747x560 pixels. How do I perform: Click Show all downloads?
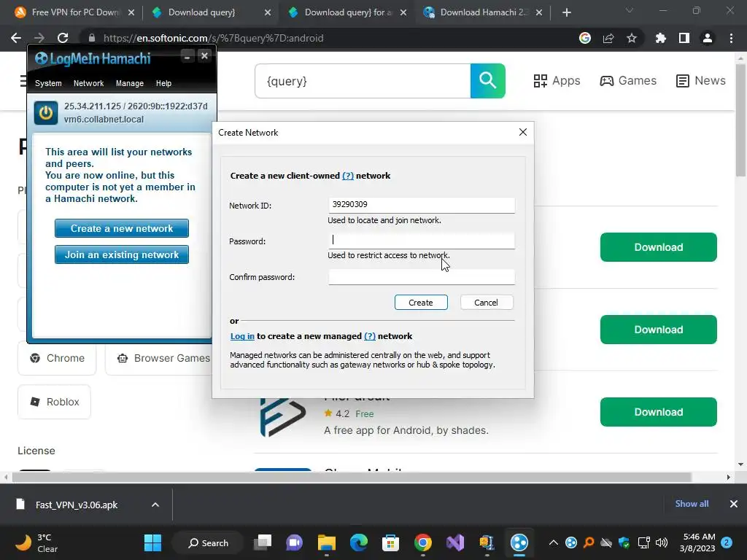(x=692, y=504)
